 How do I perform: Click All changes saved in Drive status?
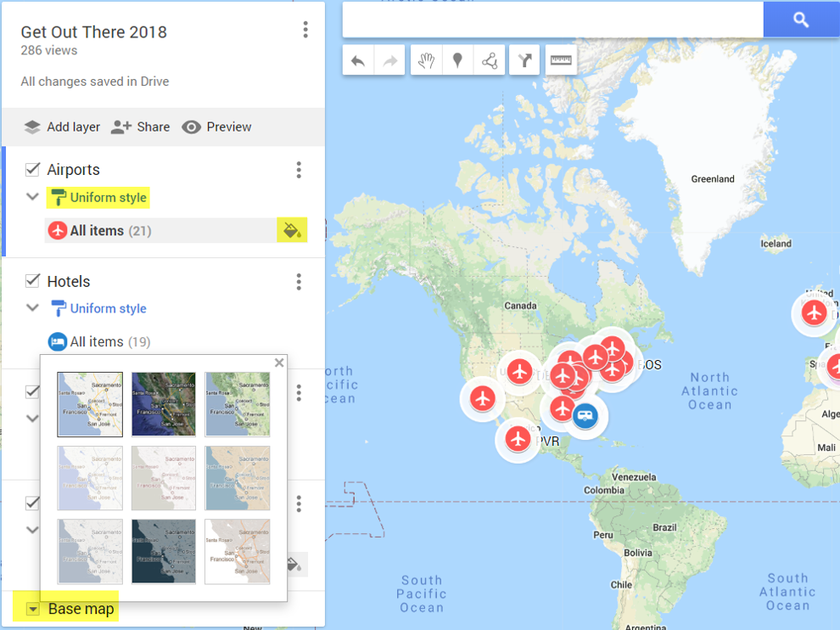click(x=95, y=82)
